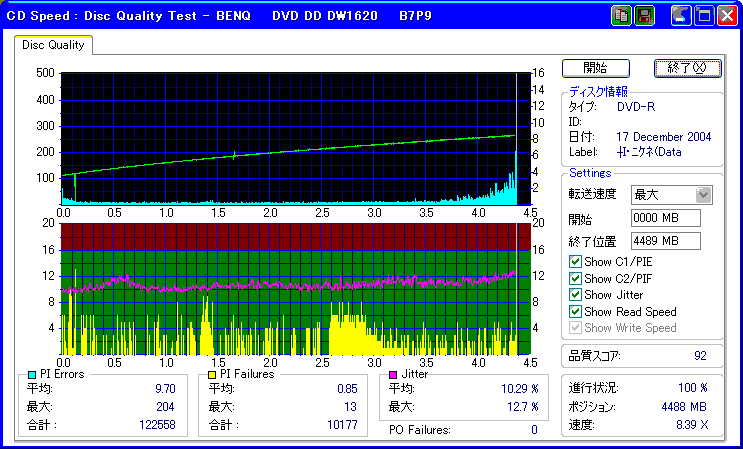The image size is (743, 449).
Task: Toggle Show C2/PIF checkbox
Action: [575, 278]
